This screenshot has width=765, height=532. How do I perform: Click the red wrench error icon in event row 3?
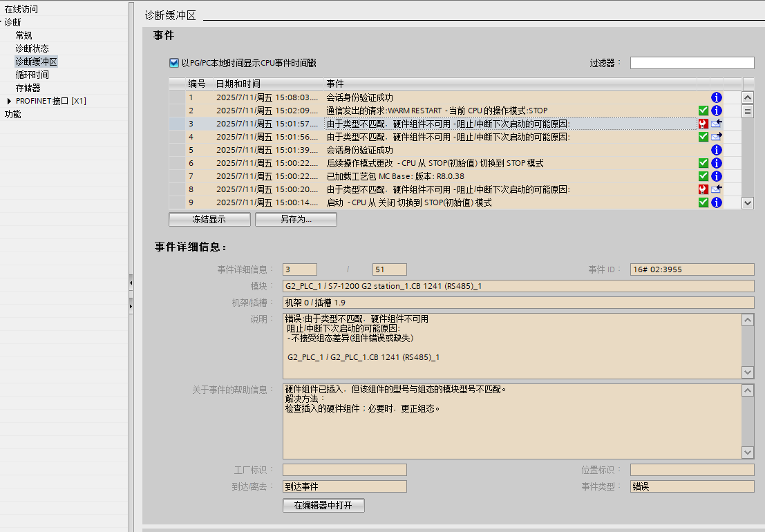tap(703, 124)
